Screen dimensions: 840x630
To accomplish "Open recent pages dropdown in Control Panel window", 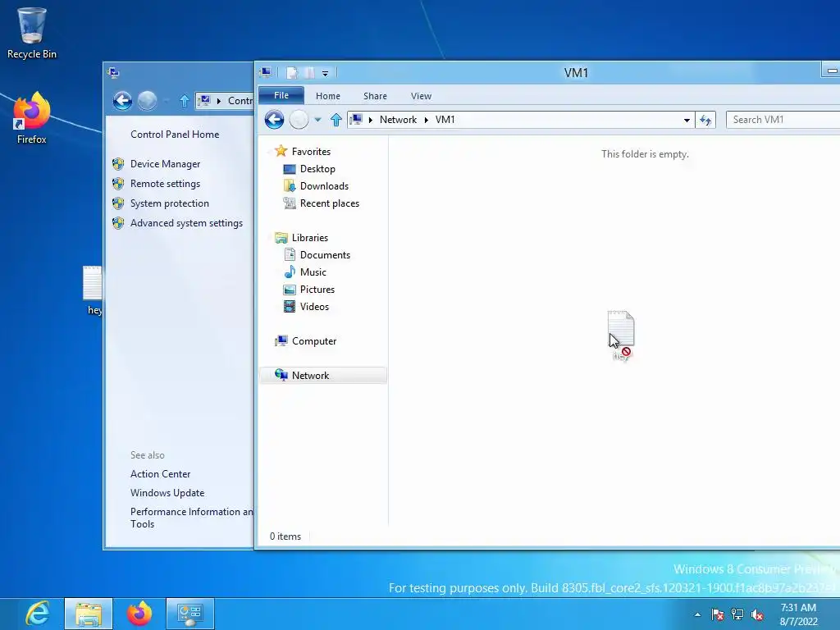I will point(167,101).
